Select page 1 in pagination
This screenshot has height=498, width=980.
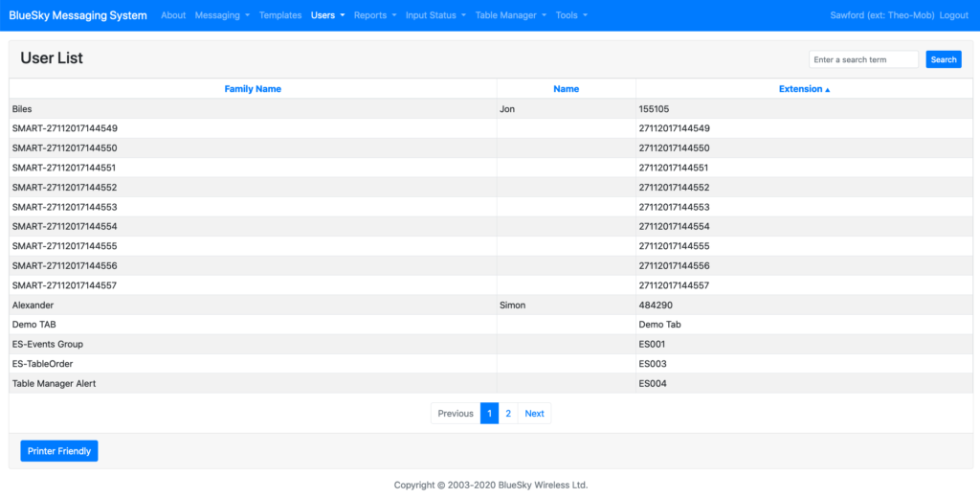(489, 414)
